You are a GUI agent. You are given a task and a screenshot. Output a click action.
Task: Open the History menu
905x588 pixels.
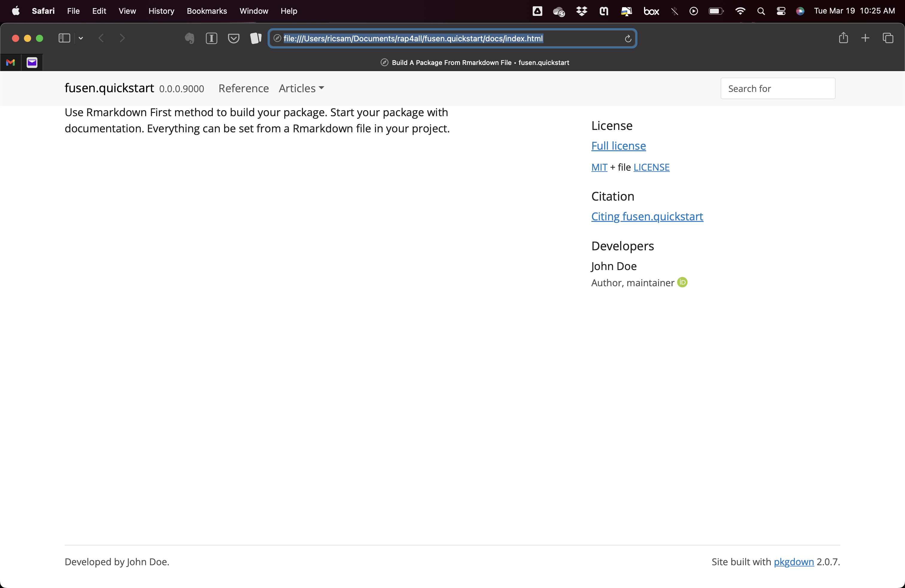161,11
